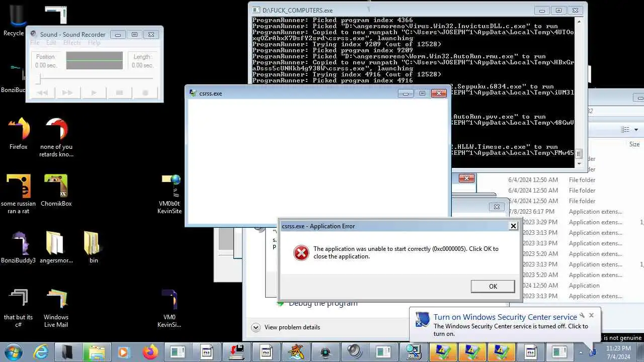Click the red error icon in dialog
Image resolution: width=644 pixels, height=362 pixels.
[x=301, y=253]
